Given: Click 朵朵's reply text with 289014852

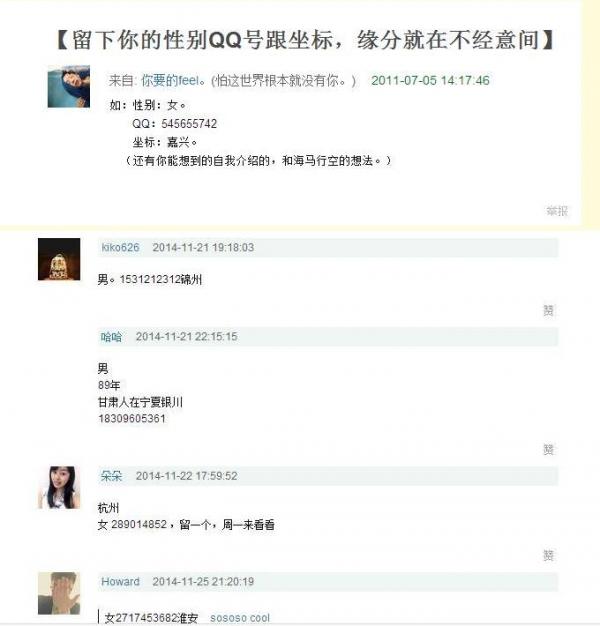Looking at the screenshot, I should tap(186, 525).
